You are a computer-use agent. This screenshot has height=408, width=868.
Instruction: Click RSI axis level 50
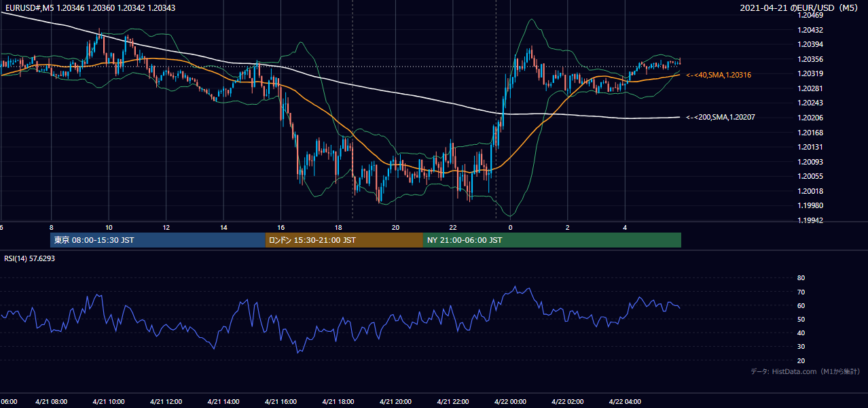[801, 319]
